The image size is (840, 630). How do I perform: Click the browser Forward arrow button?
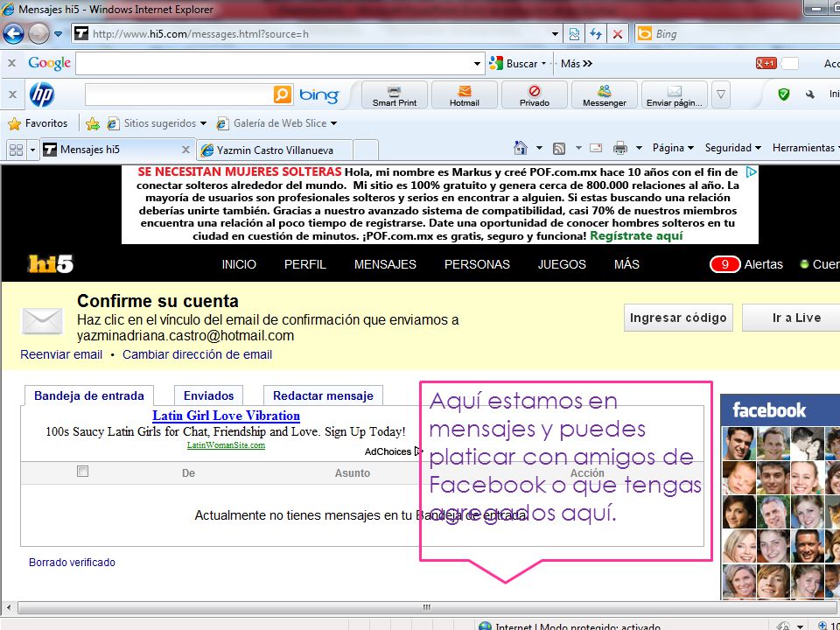click(38, 34)
